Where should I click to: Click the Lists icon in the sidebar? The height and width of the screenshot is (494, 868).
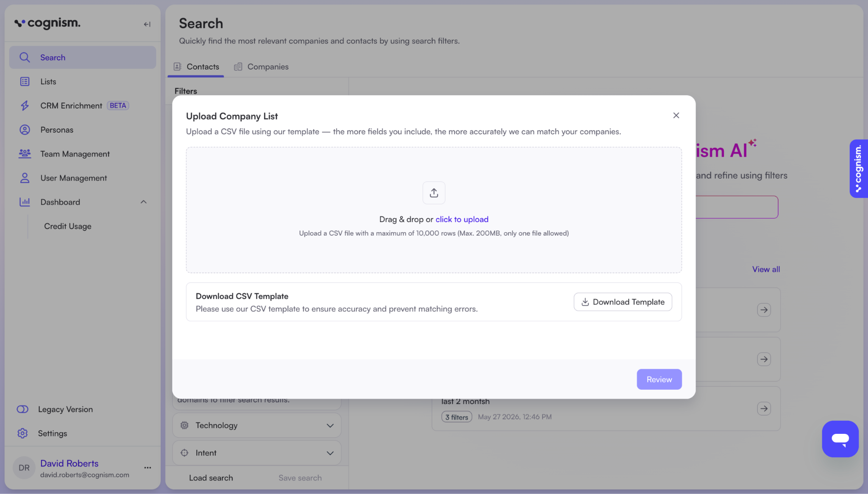click(25, 82)
